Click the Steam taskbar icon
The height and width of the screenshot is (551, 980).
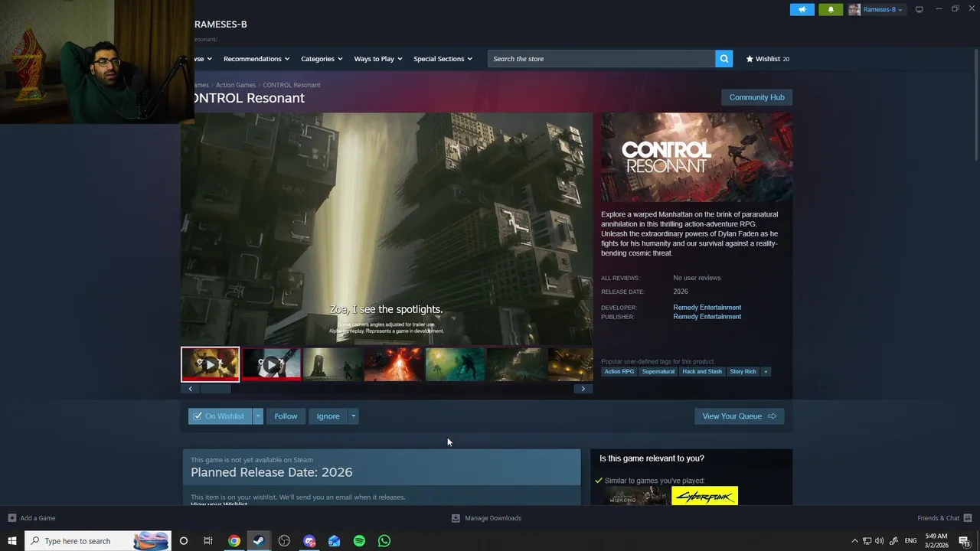click(x=259, y=541)
